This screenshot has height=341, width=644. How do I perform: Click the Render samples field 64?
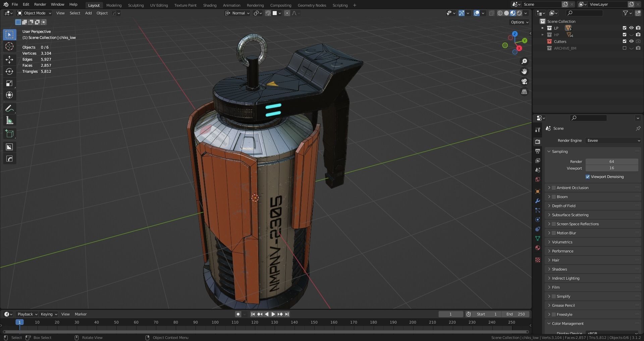coord(612,162)
